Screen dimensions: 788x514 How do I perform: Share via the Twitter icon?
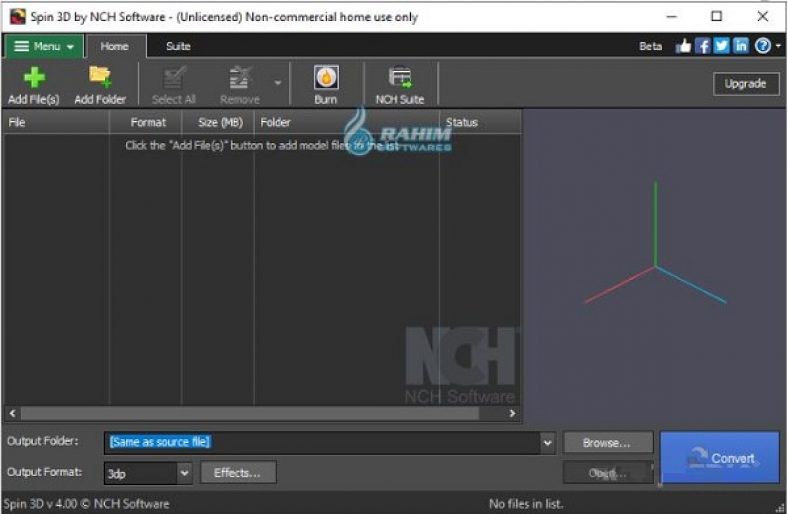pyautogui.click(x=721, y=46)
